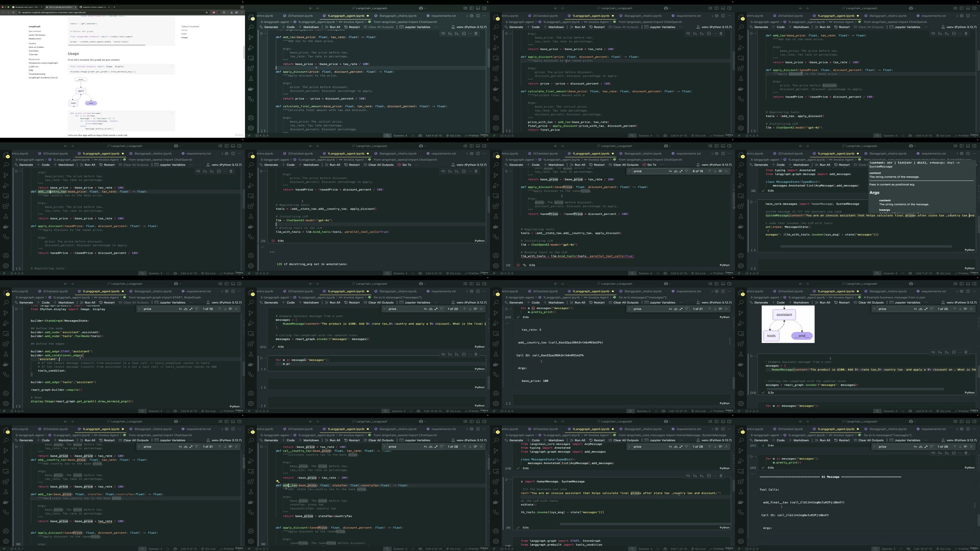The width and height of the screenshot is (980, 551).
Task: Open notebook settings gear in '6 of 19' window
Action: tap(716, 154)
